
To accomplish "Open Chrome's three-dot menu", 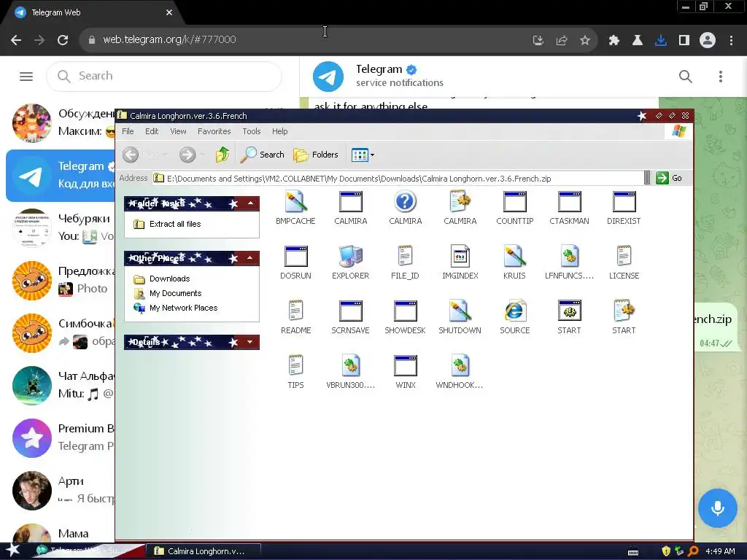I will pyautogui.click(x=731, y=40).
